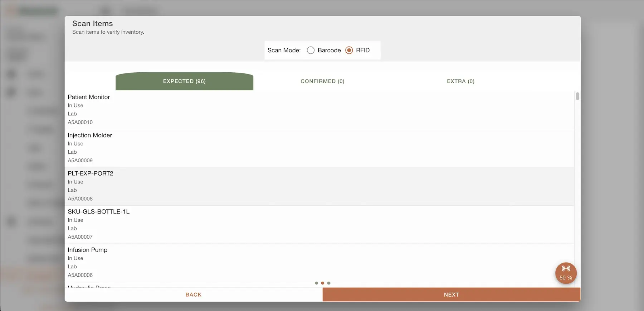Select the Injection Molder list entry
Viewport: 644px width, 311px height.
tap(90, 135)
